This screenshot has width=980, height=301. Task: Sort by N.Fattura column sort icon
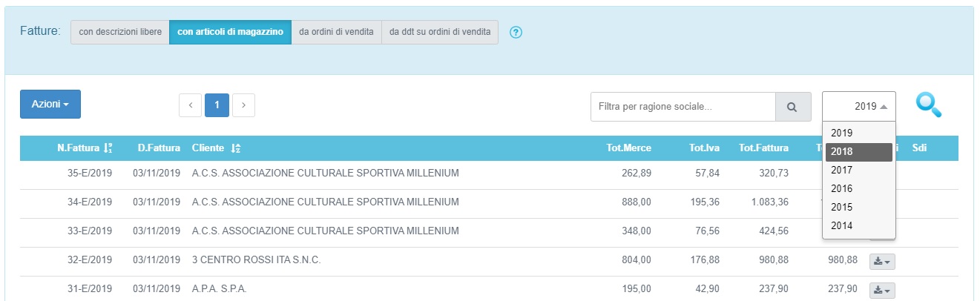[108, 148]
